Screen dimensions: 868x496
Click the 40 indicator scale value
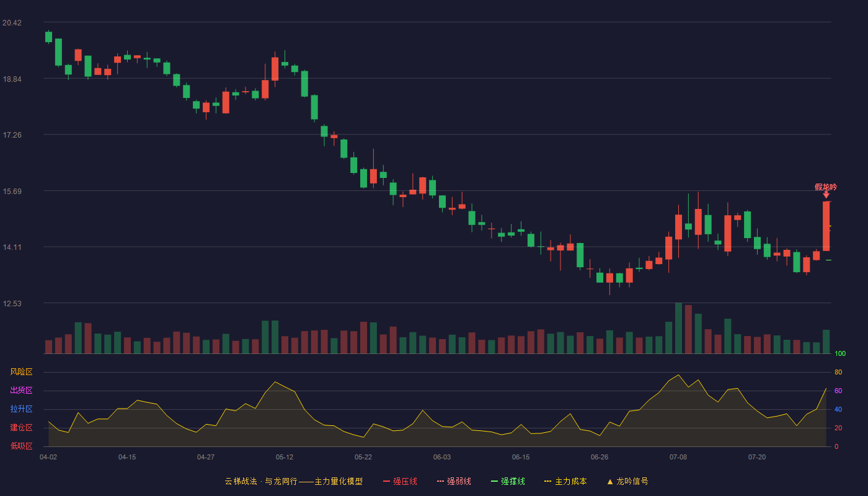pyautogui.click(x=838, y=410)
